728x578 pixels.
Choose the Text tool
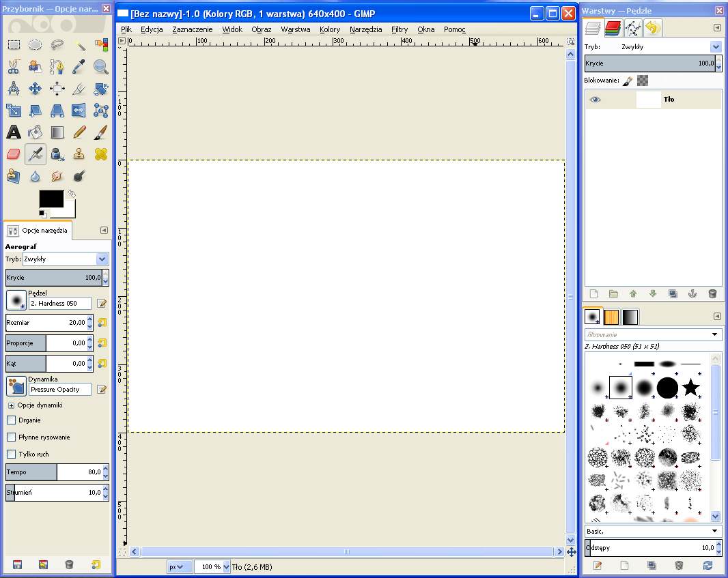(x=14, y=132)
